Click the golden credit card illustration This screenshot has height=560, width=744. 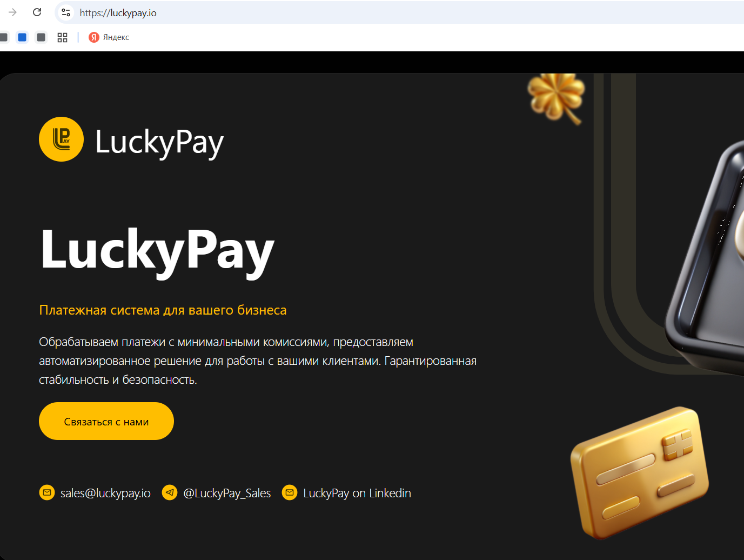640,472
